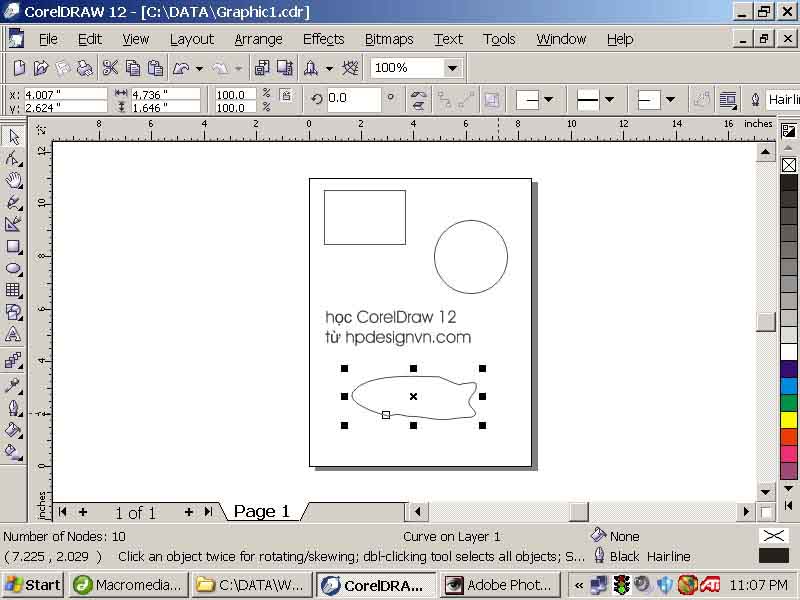800x600 pixels.
Task: Select the Pick tool
Action: coord(14,136)
